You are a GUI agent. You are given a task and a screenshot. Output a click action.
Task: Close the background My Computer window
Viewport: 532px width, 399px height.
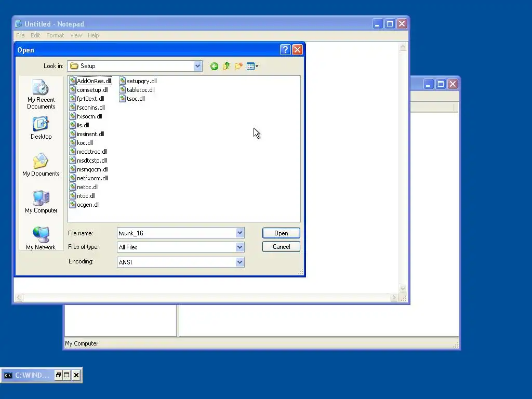(x=453, y=84)
